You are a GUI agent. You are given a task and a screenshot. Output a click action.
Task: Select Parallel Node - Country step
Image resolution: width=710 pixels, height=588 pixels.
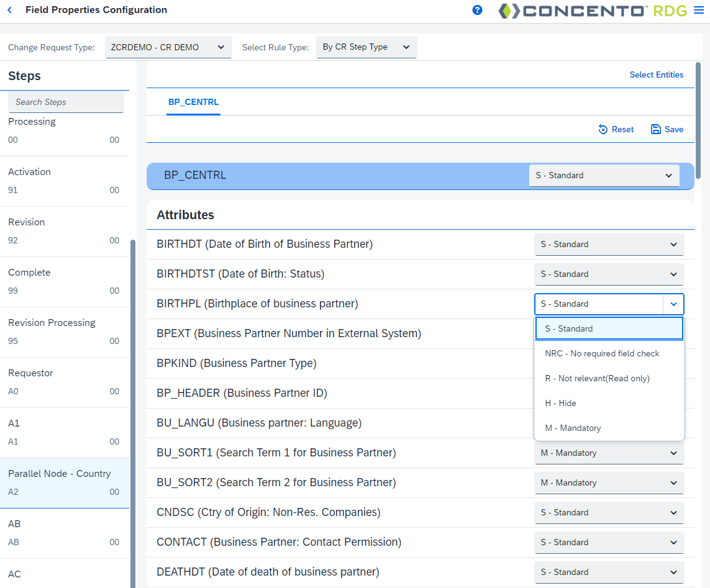(x=65, y=483)
